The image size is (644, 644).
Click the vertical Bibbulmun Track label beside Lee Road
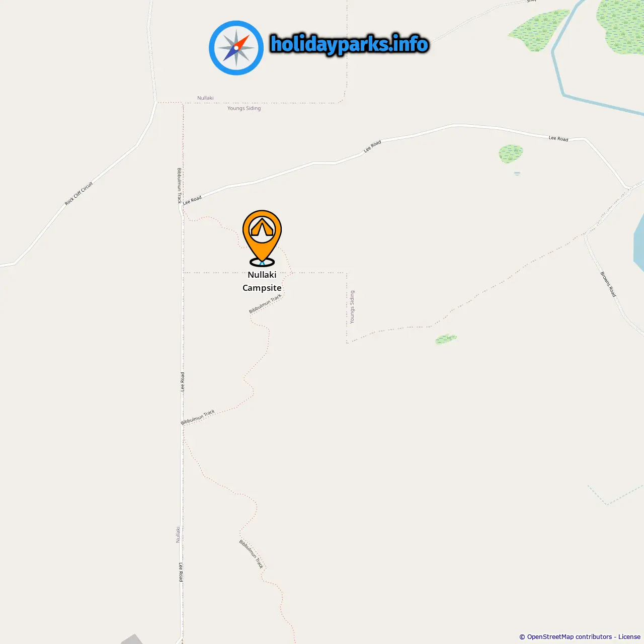point(179,186)
